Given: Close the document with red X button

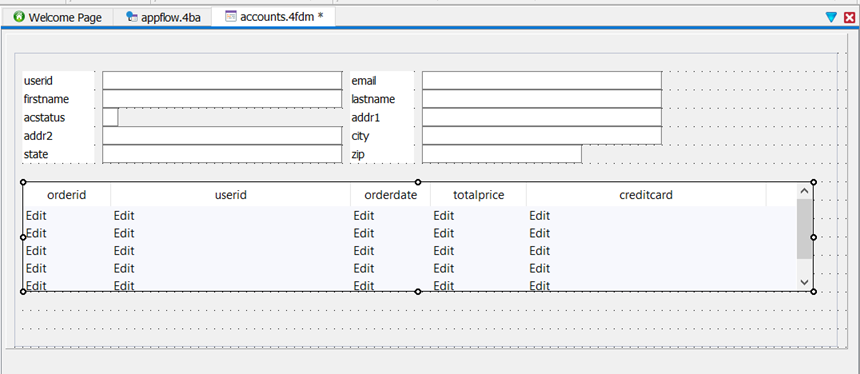Looking at the screenshot, I should coord(850,18).
